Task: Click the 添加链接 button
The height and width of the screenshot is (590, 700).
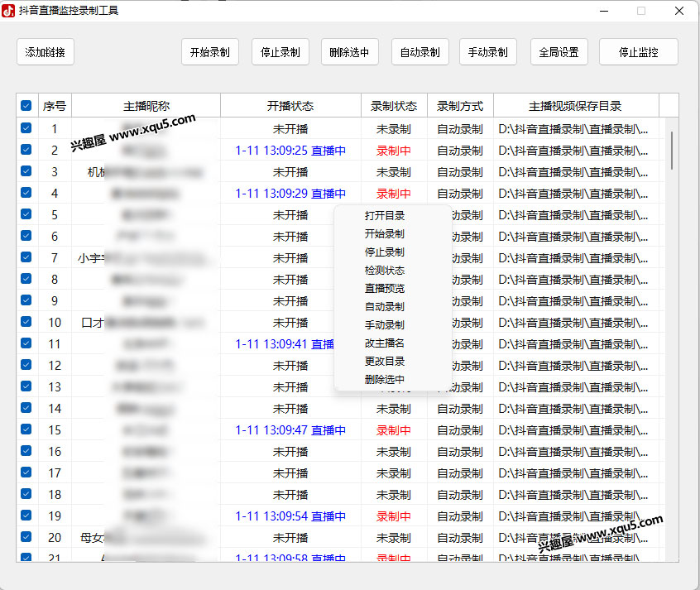Action: 45,52
